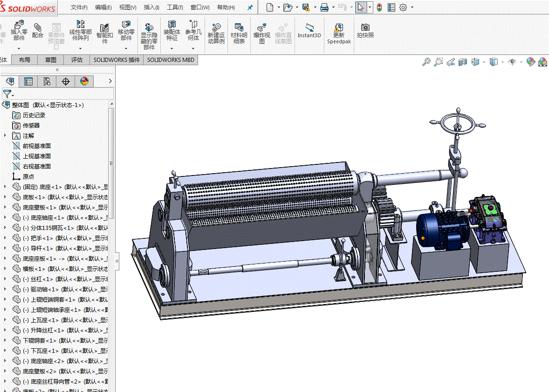The height and width of the screenshot is (392, 549).
Task: Click the 智能扣件 smart fasteners icon
Action: pos(104,28)
